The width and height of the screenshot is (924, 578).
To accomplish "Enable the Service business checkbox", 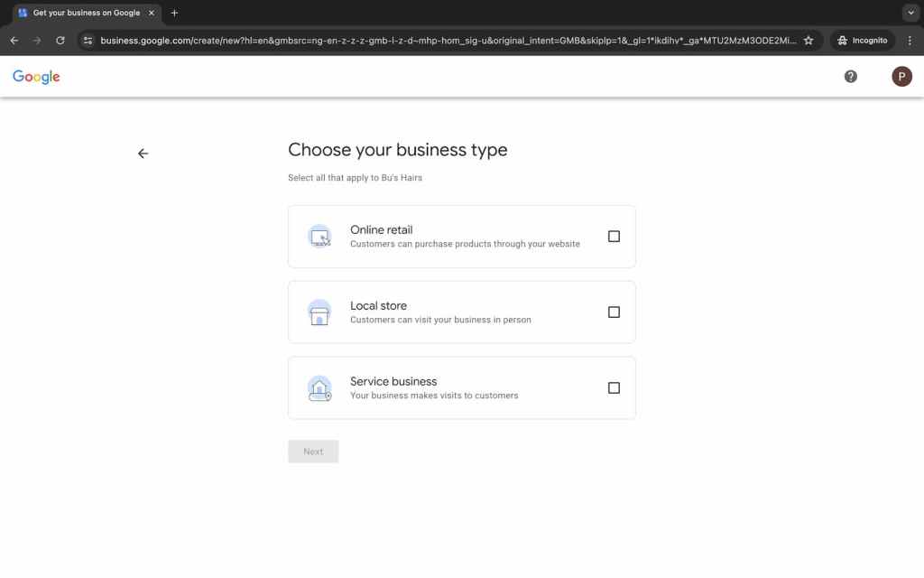I will click(x=614, y=387).
